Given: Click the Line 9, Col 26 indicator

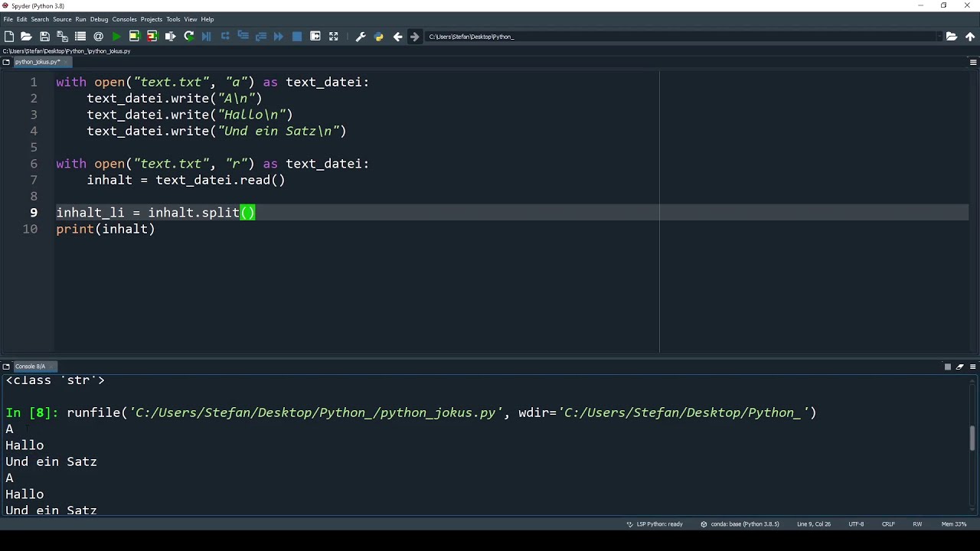Looking at the screenshot, I should click(x=814, y=524).
